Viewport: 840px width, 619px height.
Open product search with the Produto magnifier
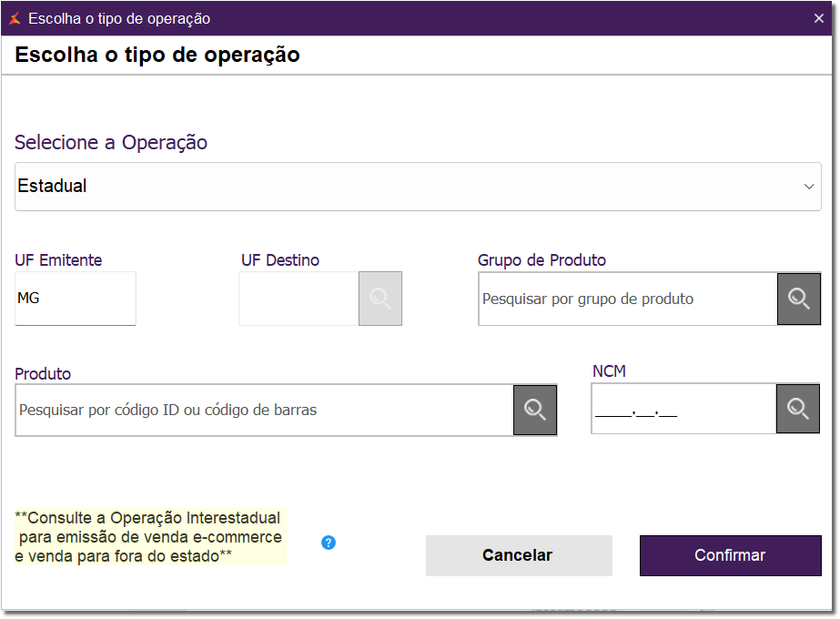point(535,410)
